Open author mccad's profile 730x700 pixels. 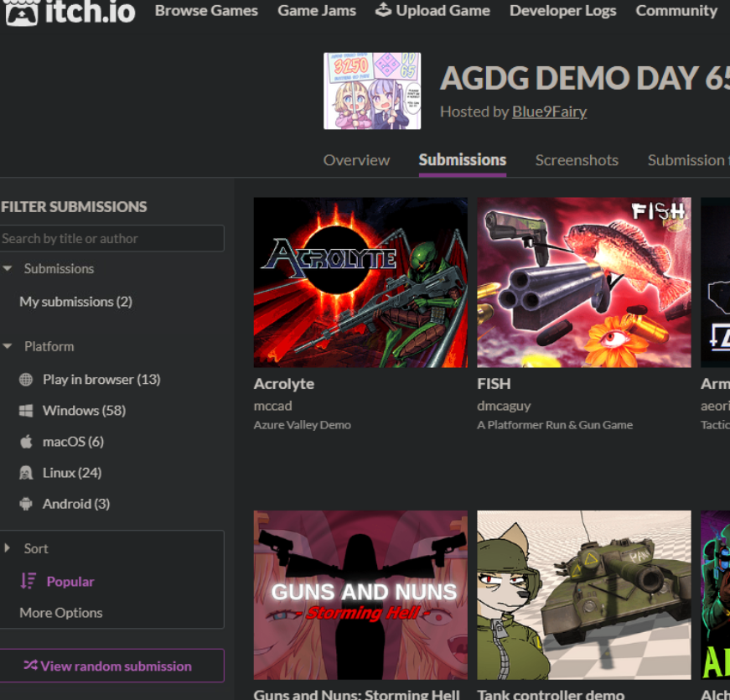[x=273, y=406]
